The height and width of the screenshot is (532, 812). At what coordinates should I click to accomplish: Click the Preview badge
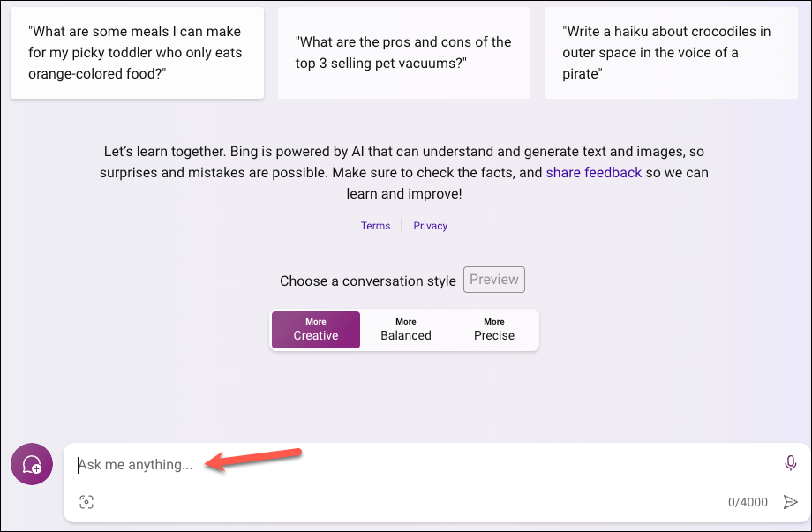[x=494, y=280]
